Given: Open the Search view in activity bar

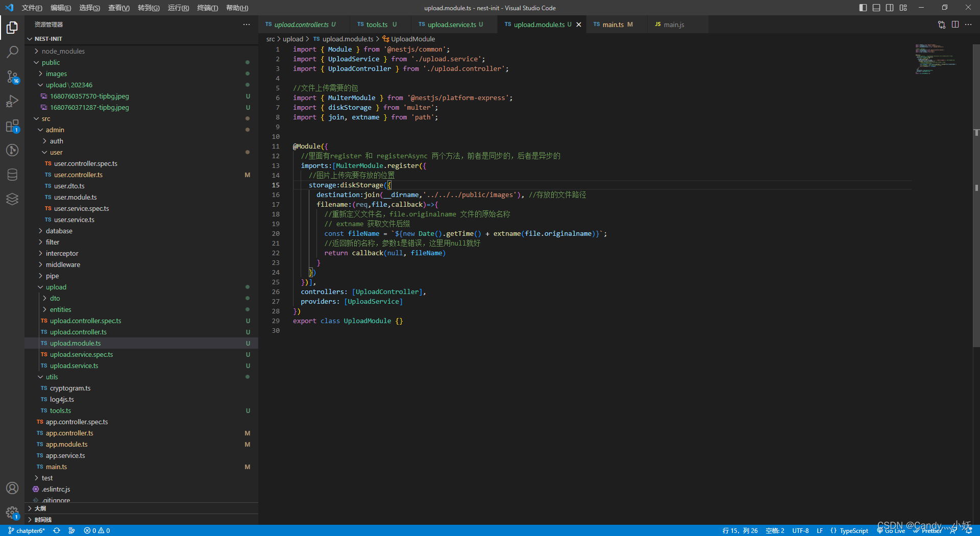Looking at the screenshot, I should point(12,52).
